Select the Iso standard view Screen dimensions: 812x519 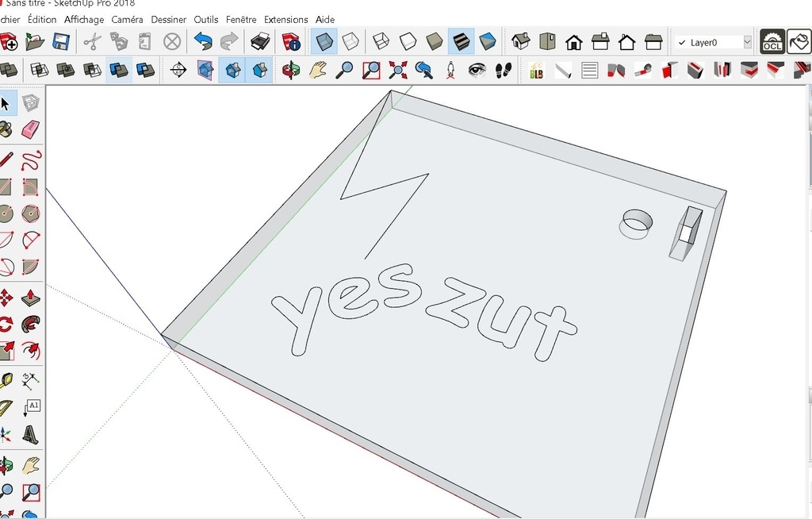(x=520, y=41)
